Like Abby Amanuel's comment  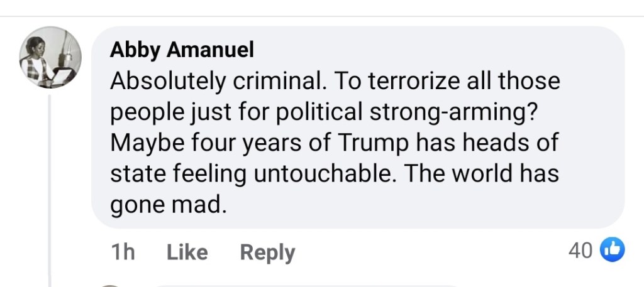coord(187,252)
